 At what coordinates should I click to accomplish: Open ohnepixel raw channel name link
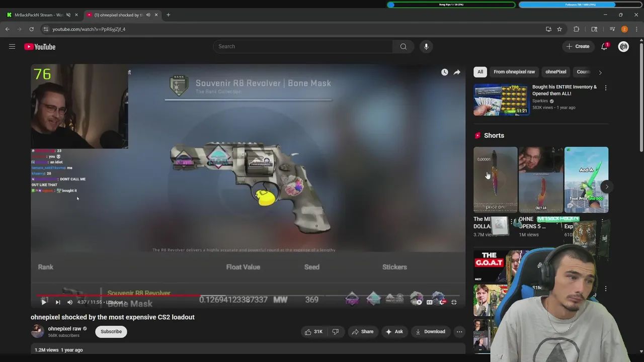click(64, 329)
